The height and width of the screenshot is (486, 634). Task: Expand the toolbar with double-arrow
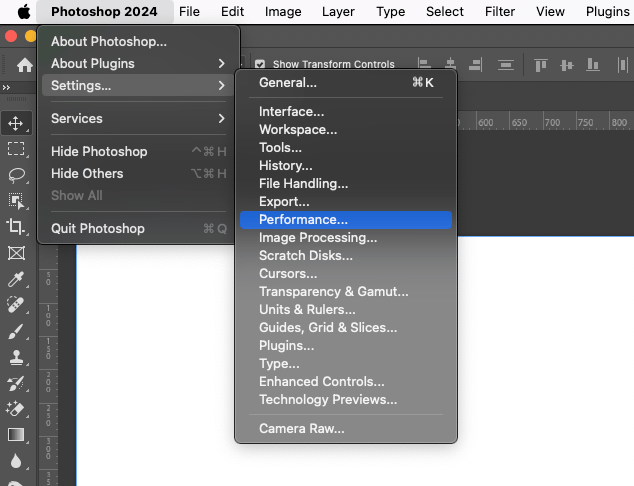coord(6,87)
